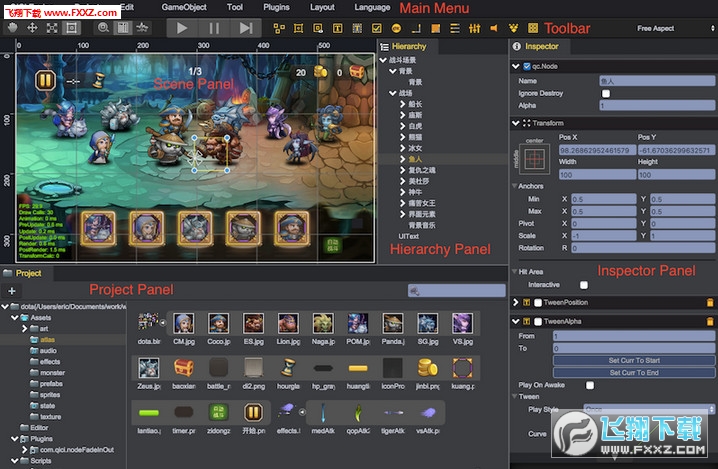Screen dimensions: 718x469
Task: Click the slider widget create icon
Action: 474,28
